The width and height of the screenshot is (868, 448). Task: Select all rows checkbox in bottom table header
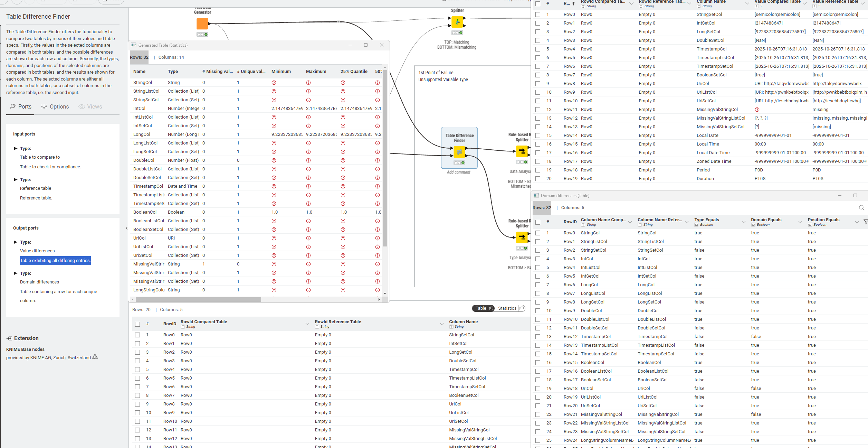137,324
